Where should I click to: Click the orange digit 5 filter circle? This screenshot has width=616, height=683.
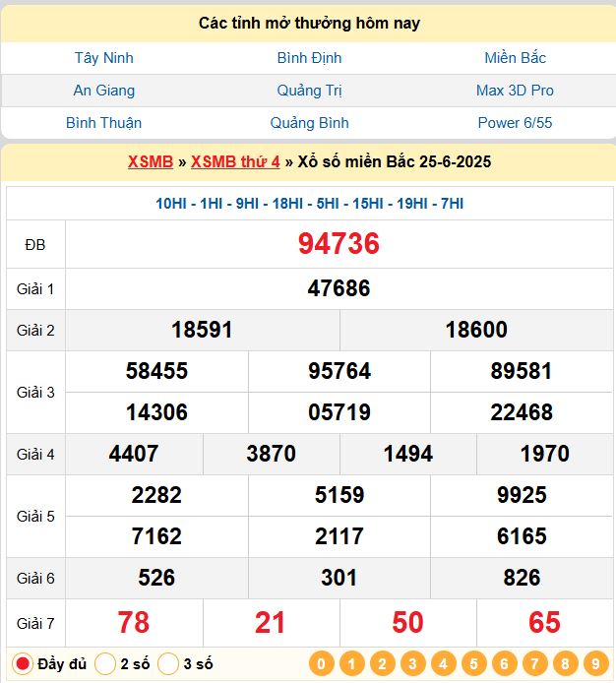[474, 664]
